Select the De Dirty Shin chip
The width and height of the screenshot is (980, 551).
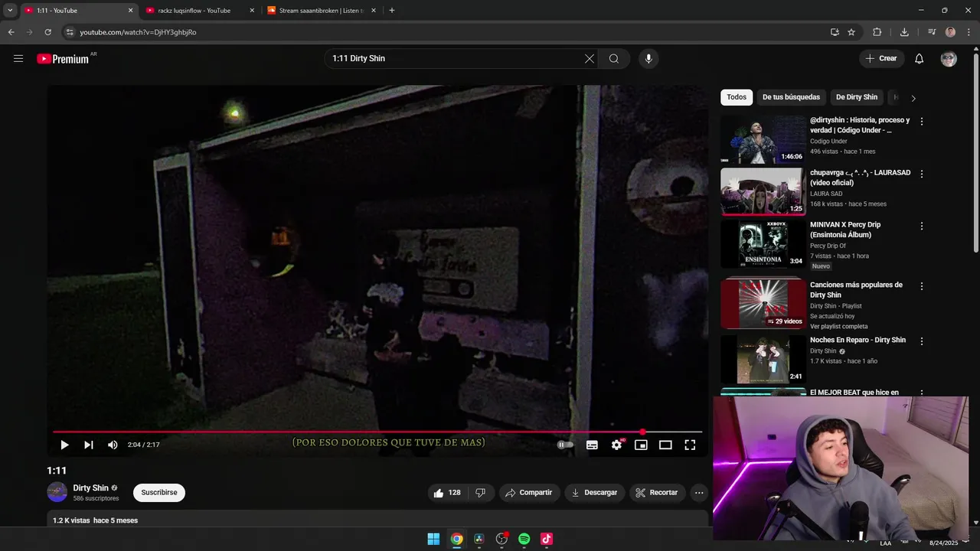[857, 97]
